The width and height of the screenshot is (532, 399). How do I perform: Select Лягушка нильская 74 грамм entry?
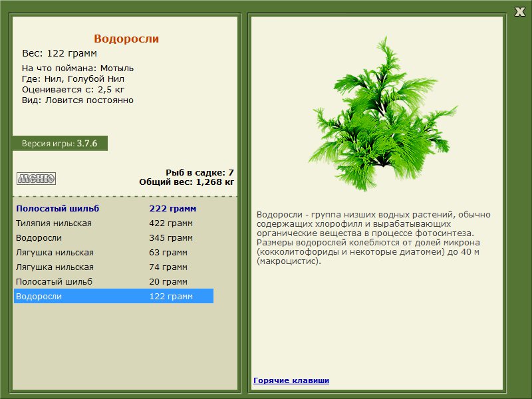114,267
